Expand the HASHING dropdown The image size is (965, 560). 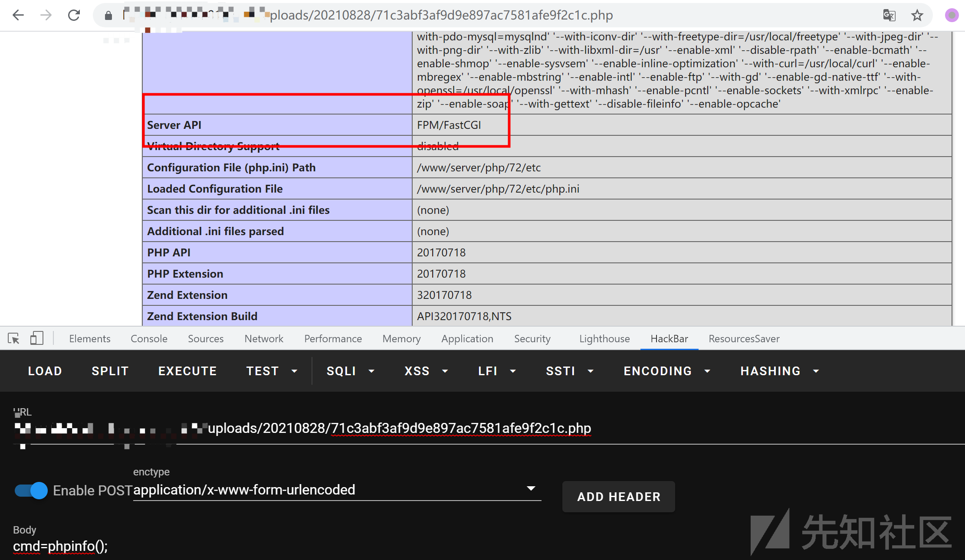click(x=779, y=371)
